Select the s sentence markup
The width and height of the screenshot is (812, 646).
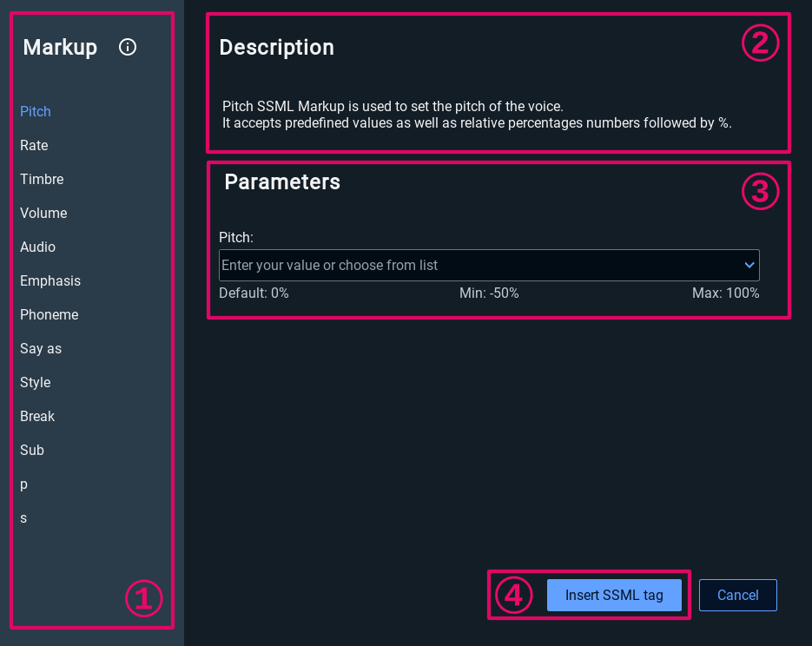(23, 517)
